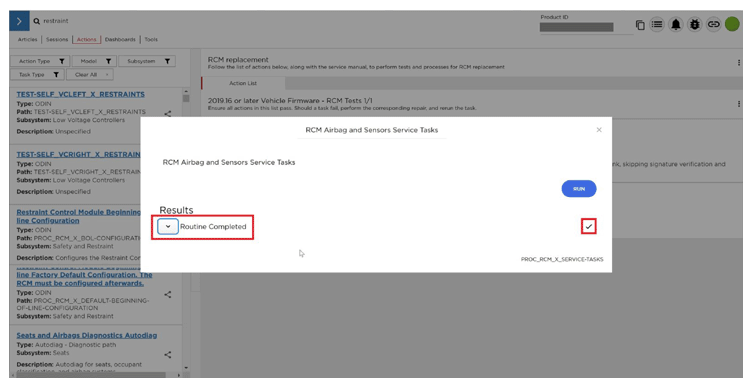Share the Seats and Airbags Autodiag action
Viewport: 752px width, 387px height.
[167, 355]
